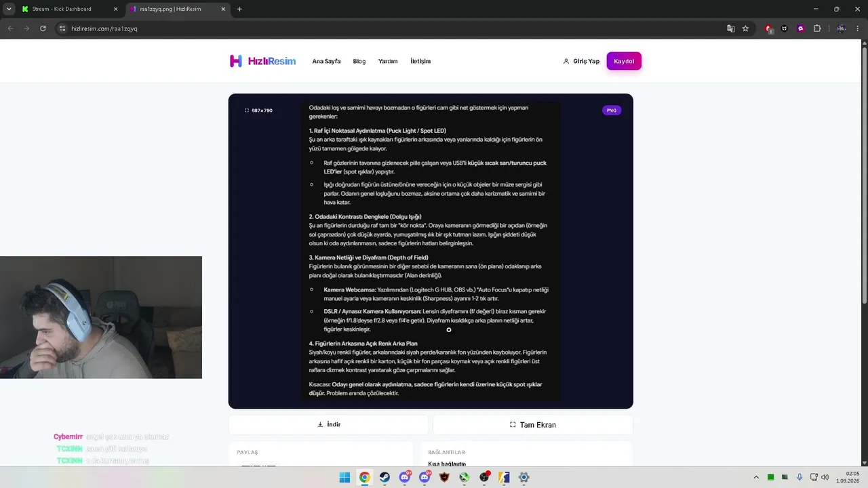Open Chrome's three-dot menu
The width and height of the screenshot is (868, 488).
pyautogui.click(x=858, y=28)
